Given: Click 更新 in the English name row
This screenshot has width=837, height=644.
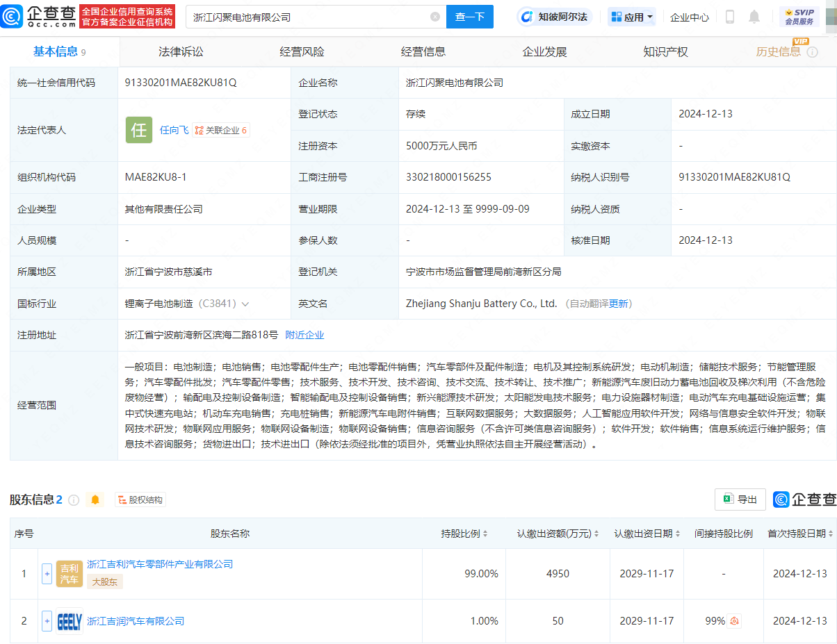Looking at the screenshot, I should pyautogui.click(x=618, y=304).
